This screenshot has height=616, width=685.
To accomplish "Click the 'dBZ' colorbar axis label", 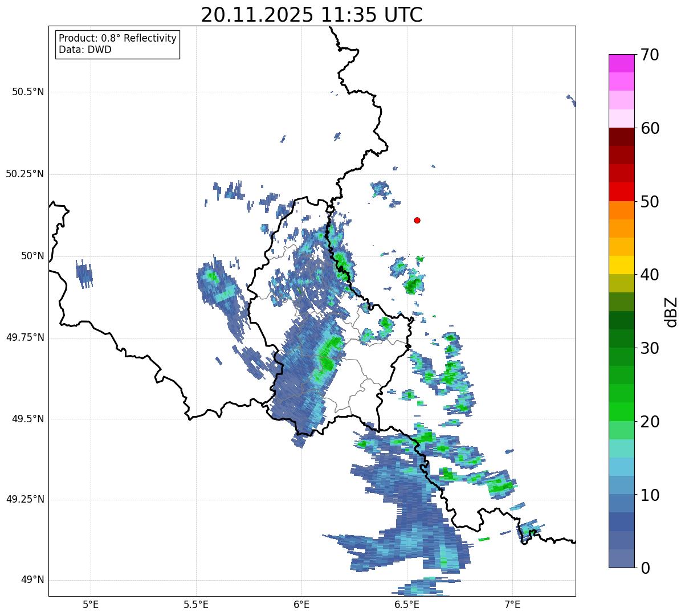I will 671,311.
